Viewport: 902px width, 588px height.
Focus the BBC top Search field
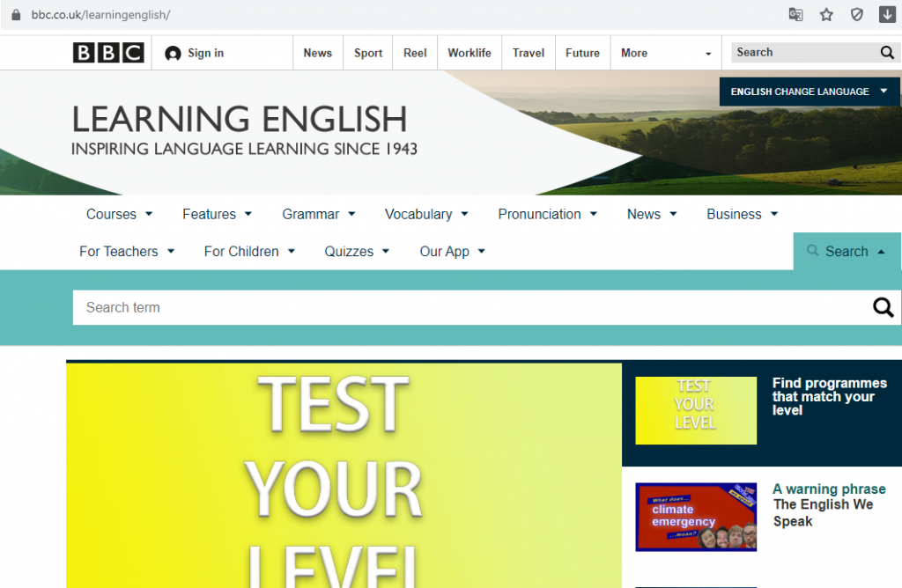(x=804, y=52)
